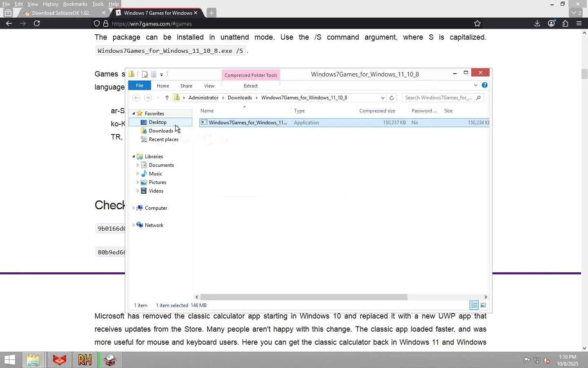Click Properties icon in Explorer quick access toolbar

(145, 74)
